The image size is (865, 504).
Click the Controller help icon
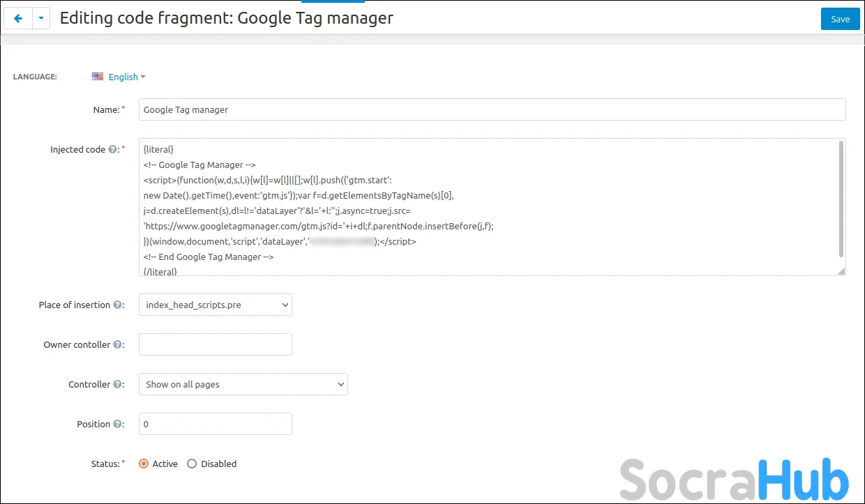[x=117, y=384]
